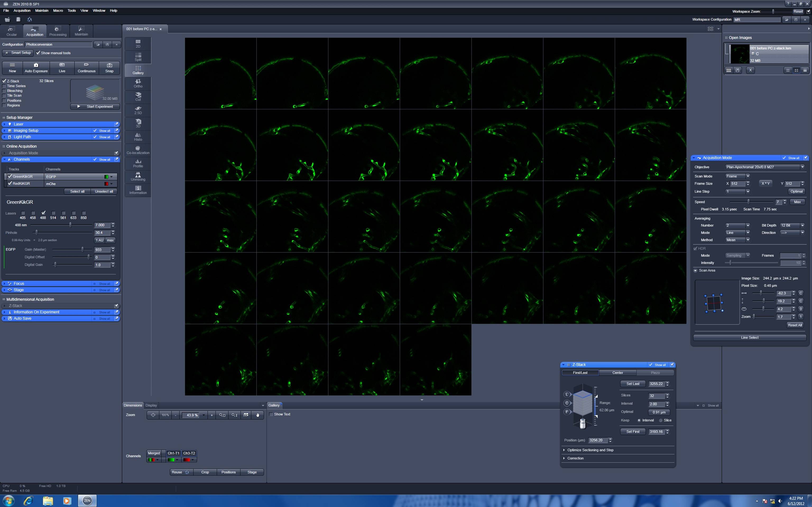Screen dimensions: 812x507
Task: Click the Start Experiment button
Action: (95, 106)
